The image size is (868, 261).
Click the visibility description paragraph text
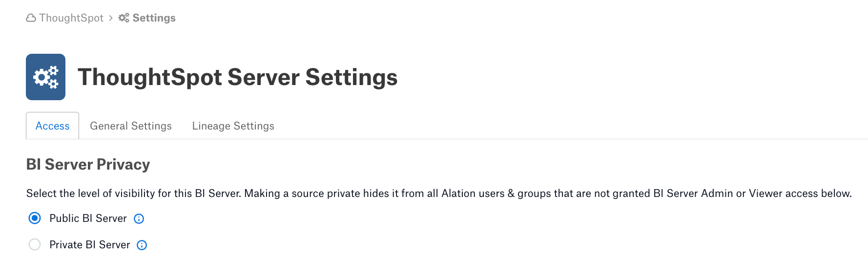[439, 194]
